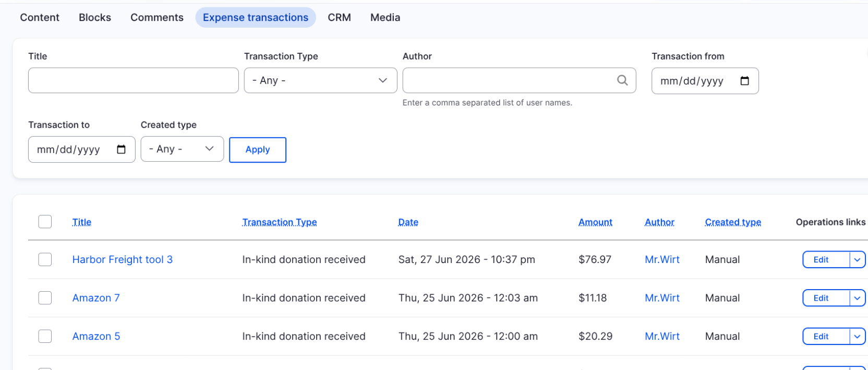Click the Author field magnifier icon
This screenshot has height=370, width=868.
pyautogui.click(x=622, y=80)
